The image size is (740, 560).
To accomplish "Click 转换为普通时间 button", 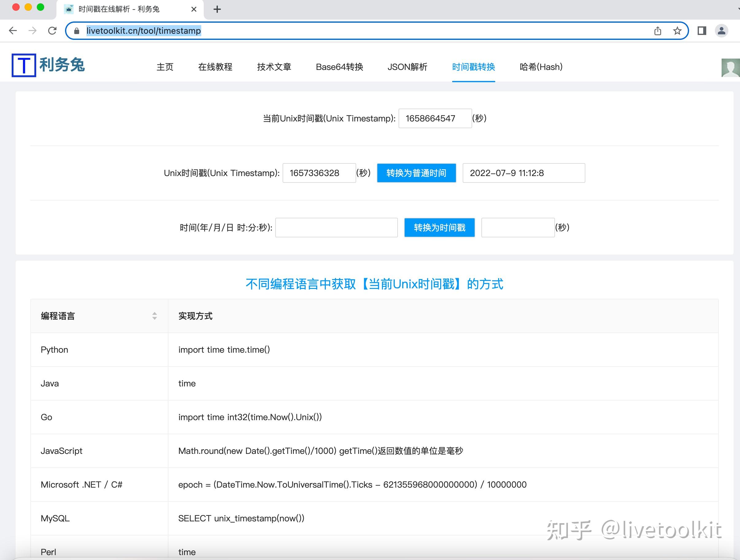I will [x=417, y=173].
